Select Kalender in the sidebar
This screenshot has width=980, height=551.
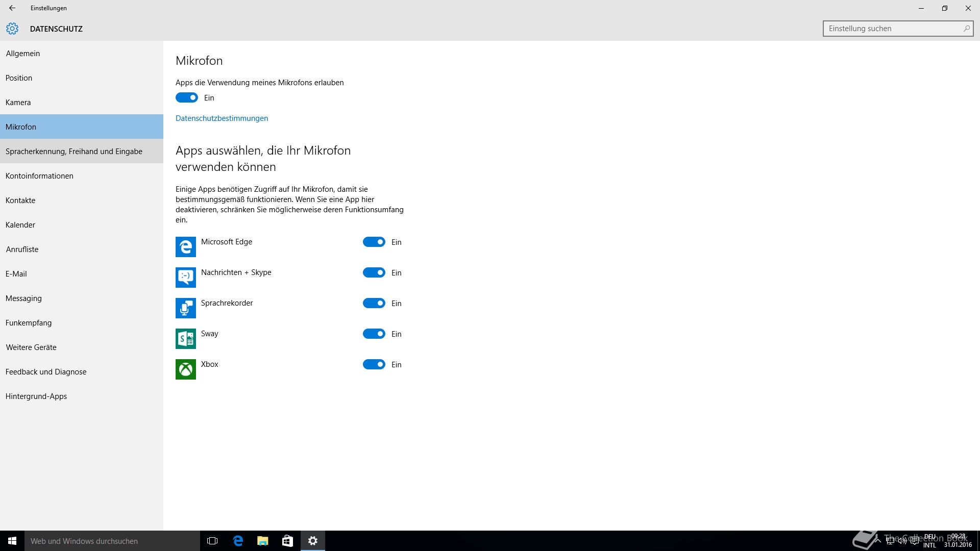[x=82, y=224]
